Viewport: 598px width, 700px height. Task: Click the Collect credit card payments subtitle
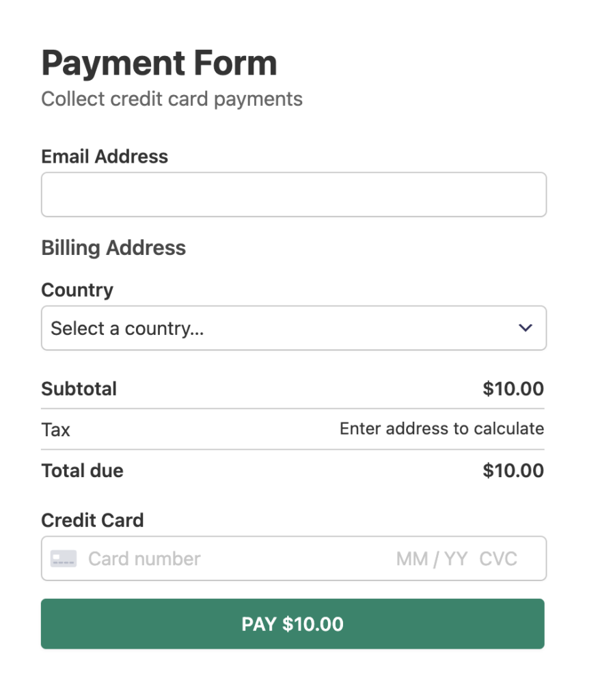[172, 99]
